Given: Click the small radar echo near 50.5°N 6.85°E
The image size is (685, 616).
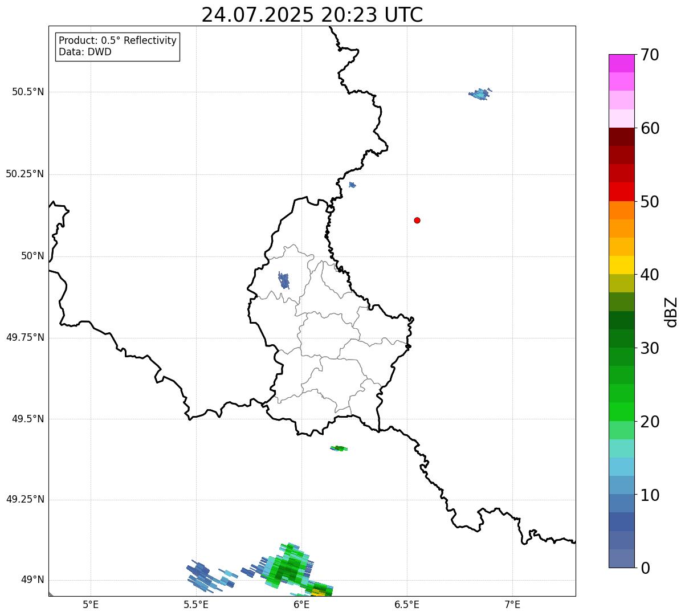Looking at the screenshot, I should 480,94.
